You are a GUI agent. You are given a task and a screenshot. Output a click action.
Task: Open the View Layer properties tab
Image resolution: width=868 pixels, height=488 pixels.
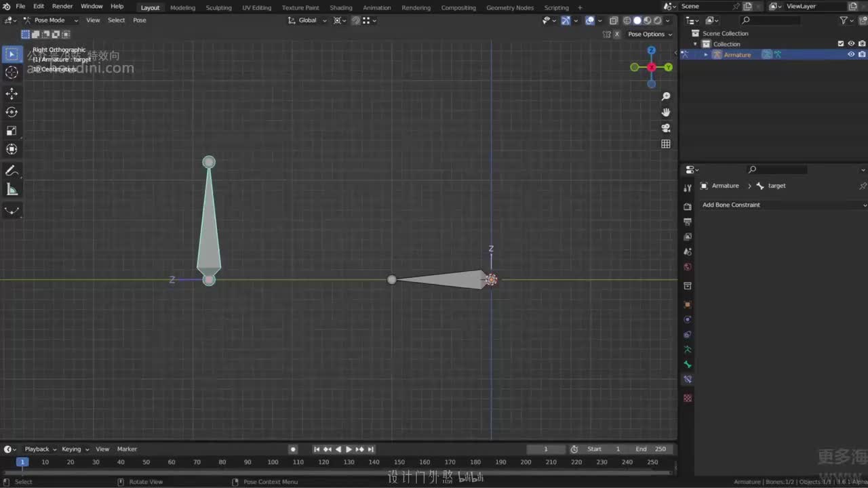click(x=688, y=237)
